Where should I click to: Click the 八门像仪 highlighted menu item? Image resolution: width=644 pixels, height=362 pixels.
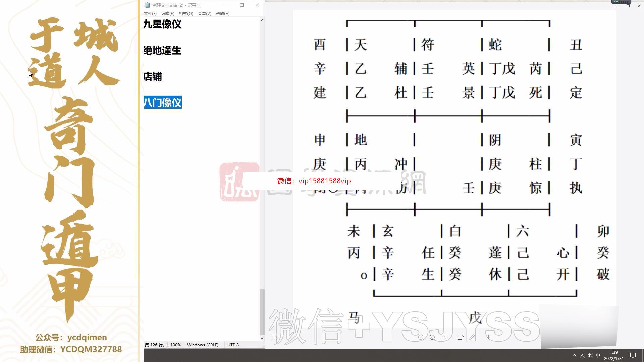(162, 103)
